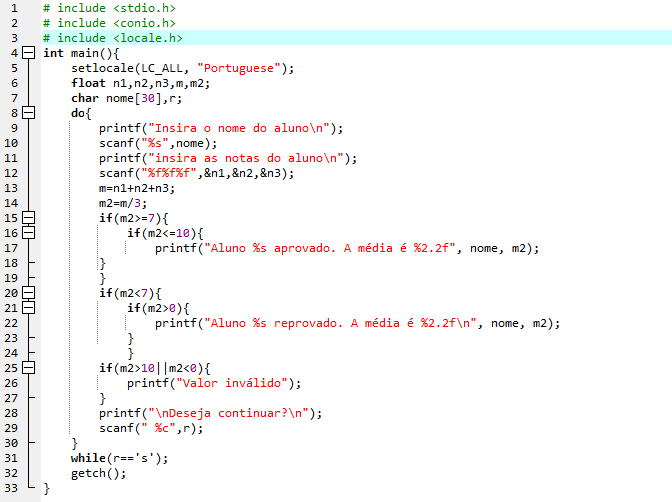Collapse the main function fold at line 4
The width and height of the screenshot is (672, 502).
[x=28, y=53]
